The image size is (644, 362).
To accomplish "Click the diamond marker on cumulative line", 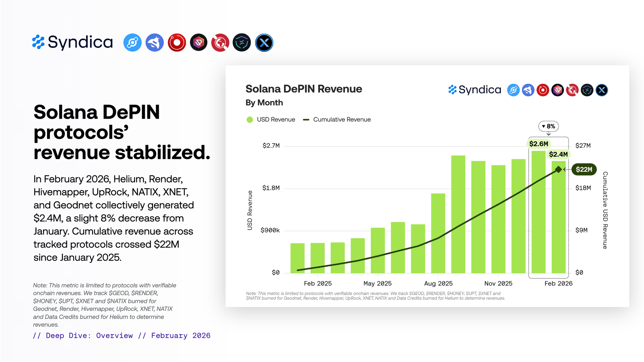I will click(x=559, y=169).
